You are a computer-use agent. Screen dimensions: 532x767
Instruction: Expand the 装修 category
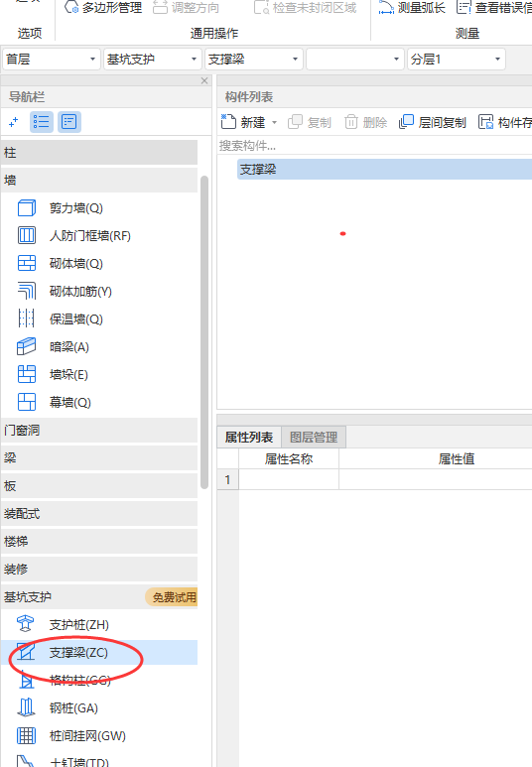(x=99, y=570)
